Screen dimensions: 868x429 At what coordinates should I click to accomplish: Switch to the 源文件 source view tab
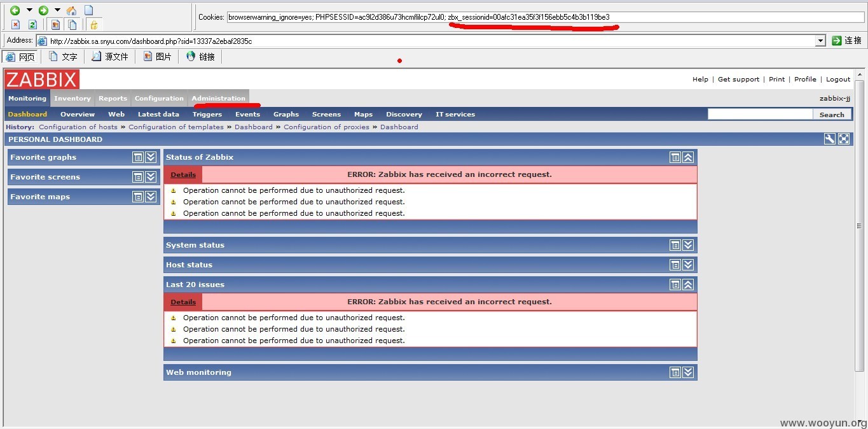pyautogui.click(x=110, y=57)
